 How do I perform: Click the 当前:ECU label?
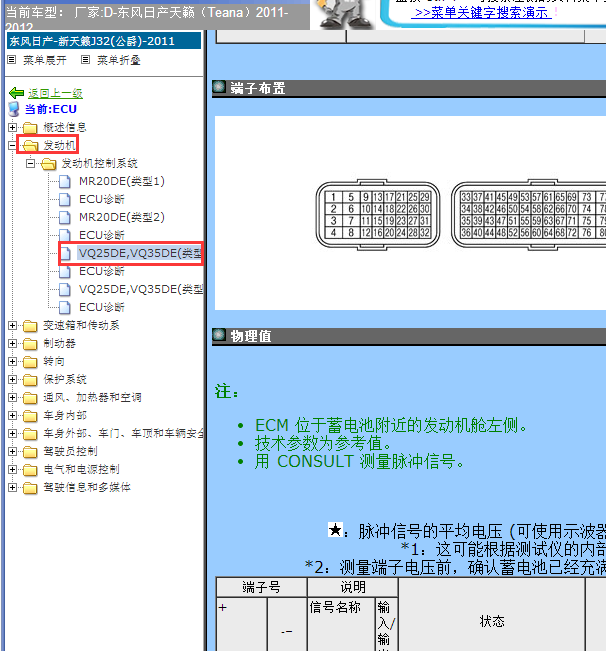[51, 109]
